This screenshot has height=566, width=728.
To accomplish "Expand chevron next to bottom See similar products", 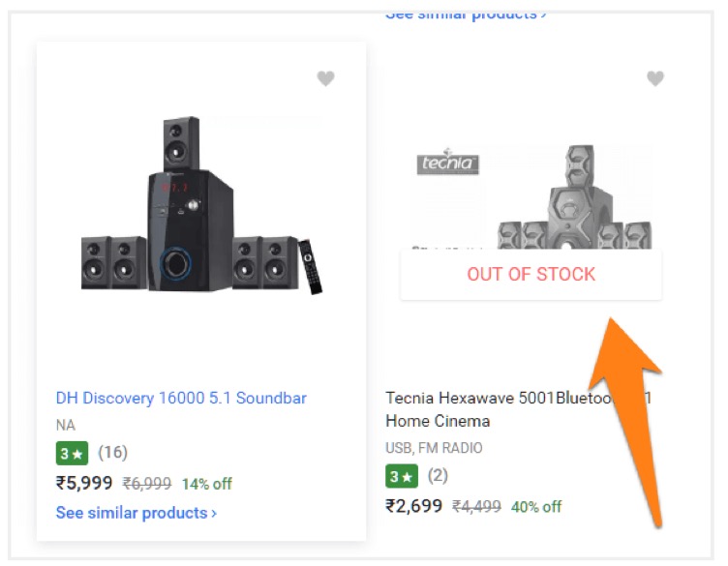I will (x=214, y=513).
